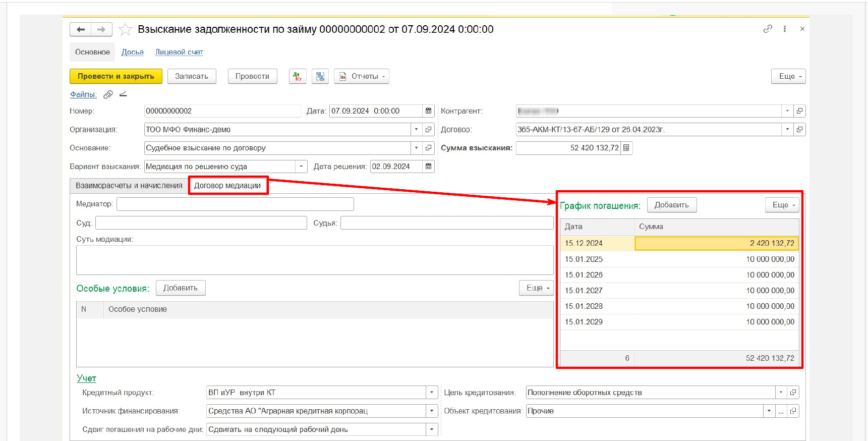Image resolution: width=868 pixels, height=441 pixels.
Task: Expand Сдвиг погашения на рабочие дни dropdown
Action: [432, 430]
